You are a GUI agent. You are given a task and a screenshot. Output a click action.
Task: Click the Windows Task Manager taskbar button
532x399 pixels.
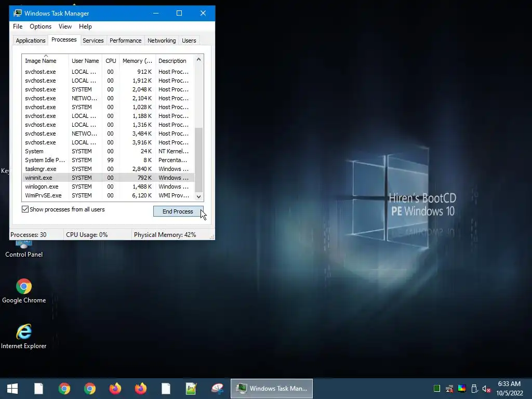click(271, 389)
